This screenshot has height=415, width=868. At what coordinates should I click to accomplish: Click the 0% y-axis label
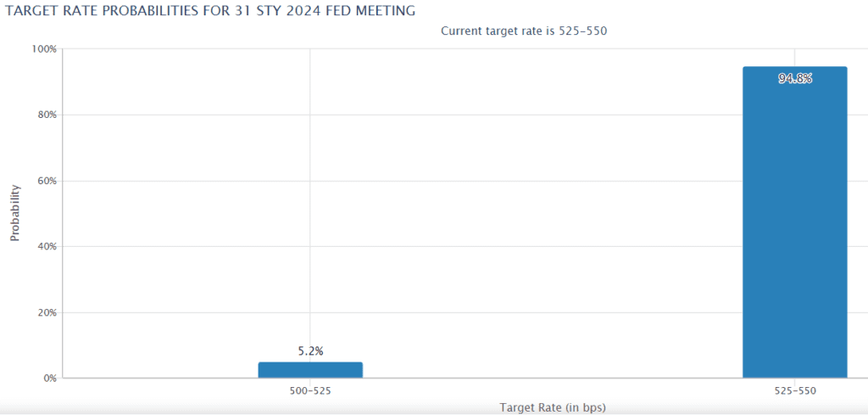coord(47,379)
